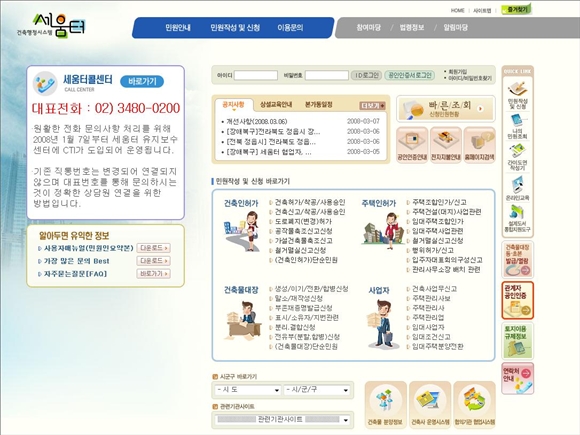Screen dimensions: 580x435
Task: Open the 공인인증안내 icon tile
Action: (x=412, y=145)
